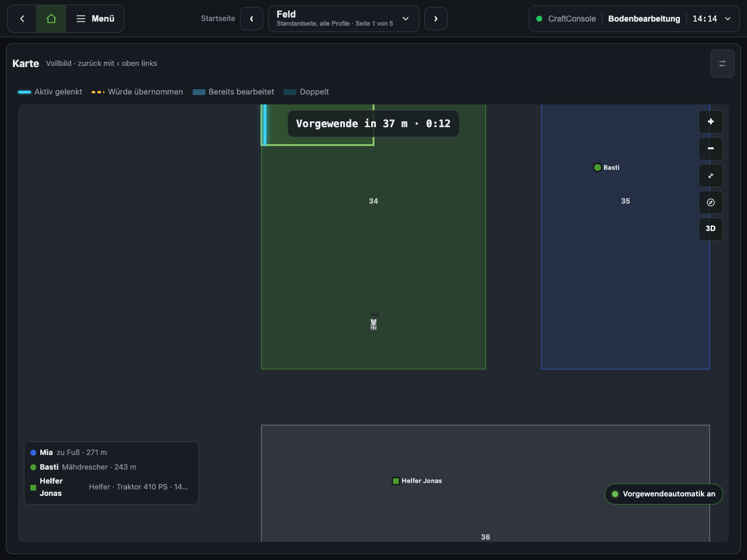Select Basti Mähdrescher row in list

point(111,467)
